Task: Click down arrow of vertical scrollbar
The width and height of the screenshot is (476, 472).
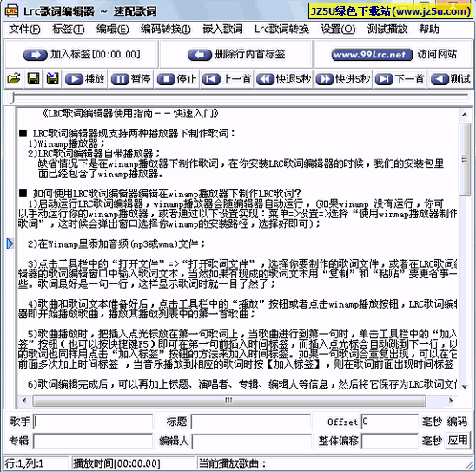Action: point(465,386)
